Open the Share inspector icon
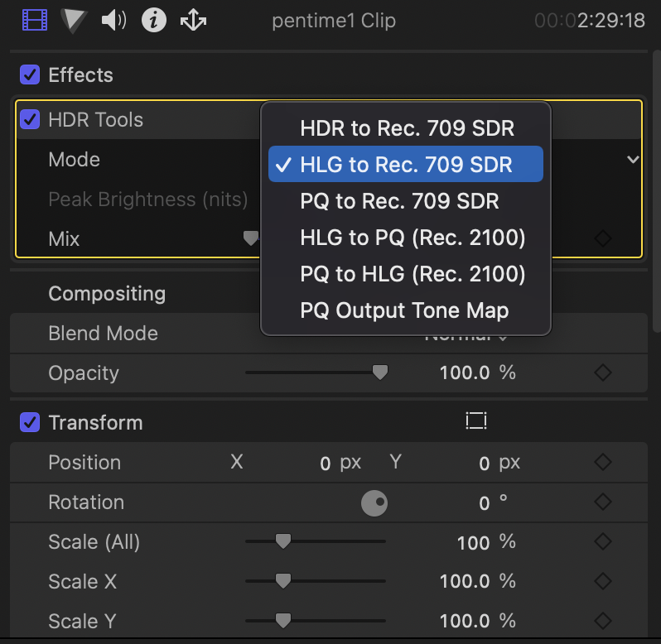Viewport: 661px width, 644px height. click(x=194, y=20)
